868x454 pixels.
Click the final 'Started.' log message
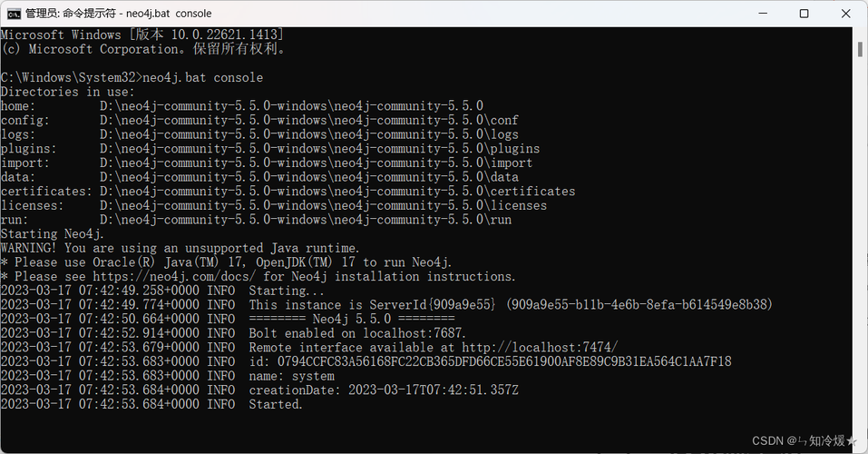276,405
